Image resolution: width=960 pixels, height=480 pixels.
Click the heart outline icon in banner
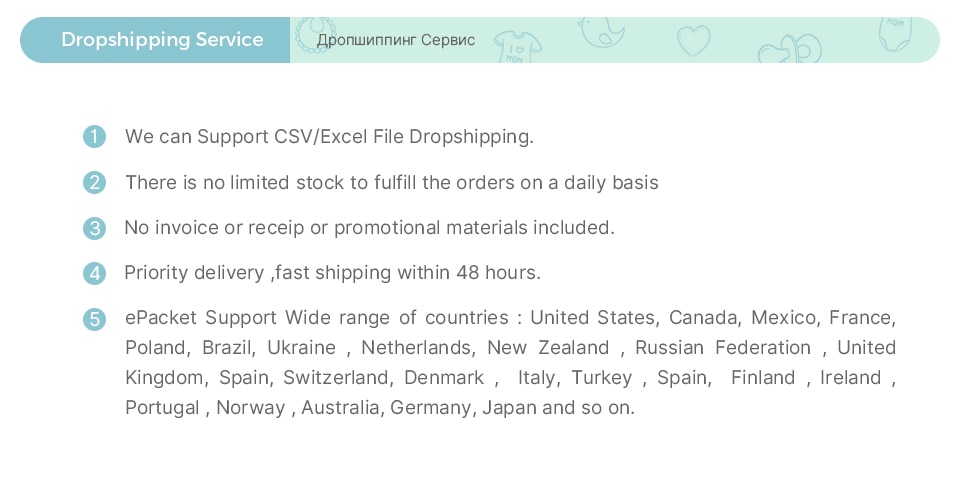pyautogui.click(x=693, y=41)
